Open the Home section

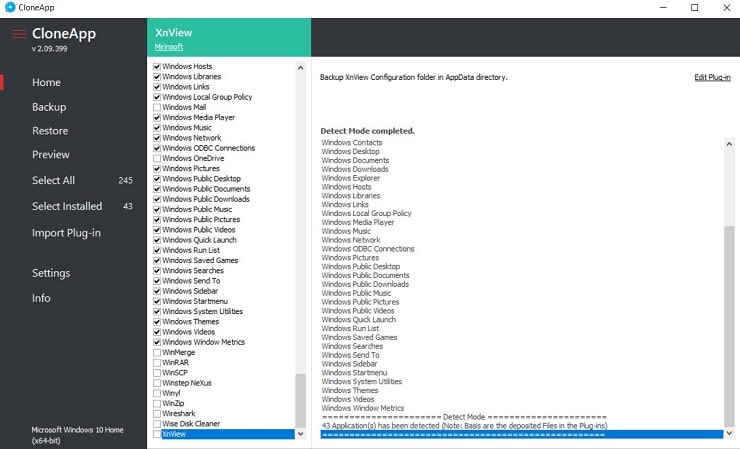(46, 82)
